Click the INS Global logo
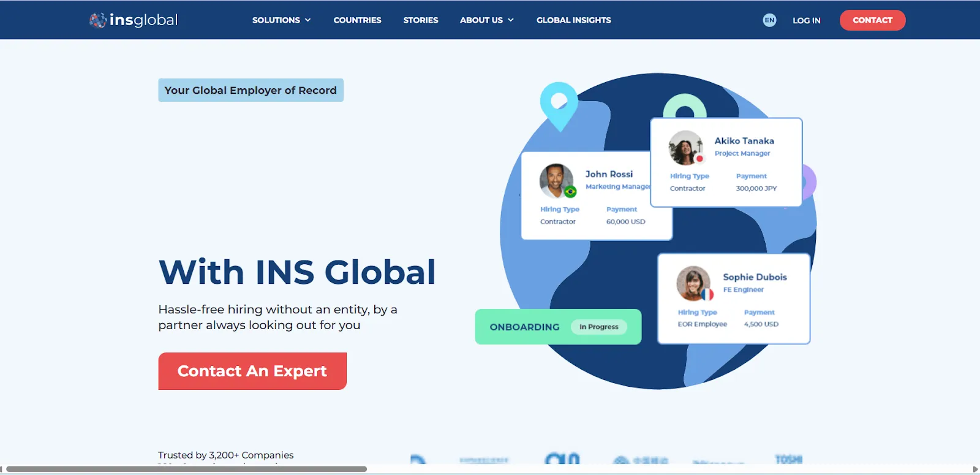 pos(134,20)
